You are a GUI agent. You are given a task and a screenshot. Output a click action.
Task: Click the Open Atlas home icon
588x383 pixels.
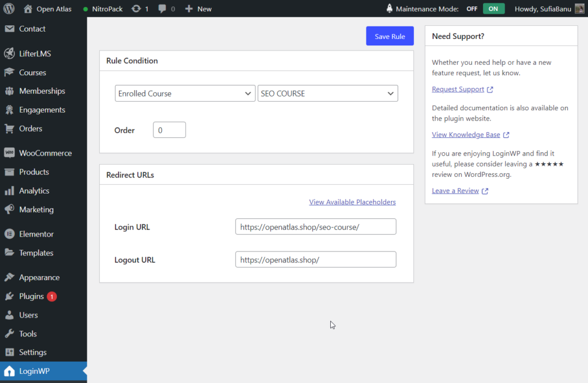coord(28,9)
